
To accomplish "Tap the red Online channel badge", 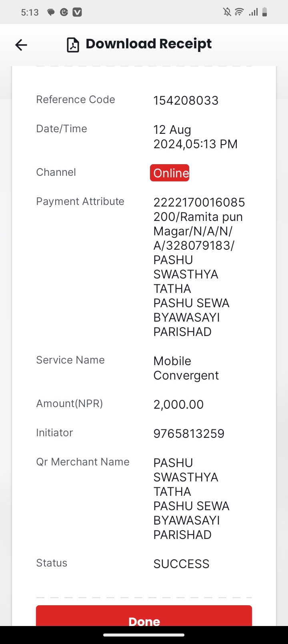I will tap(170, 173).
